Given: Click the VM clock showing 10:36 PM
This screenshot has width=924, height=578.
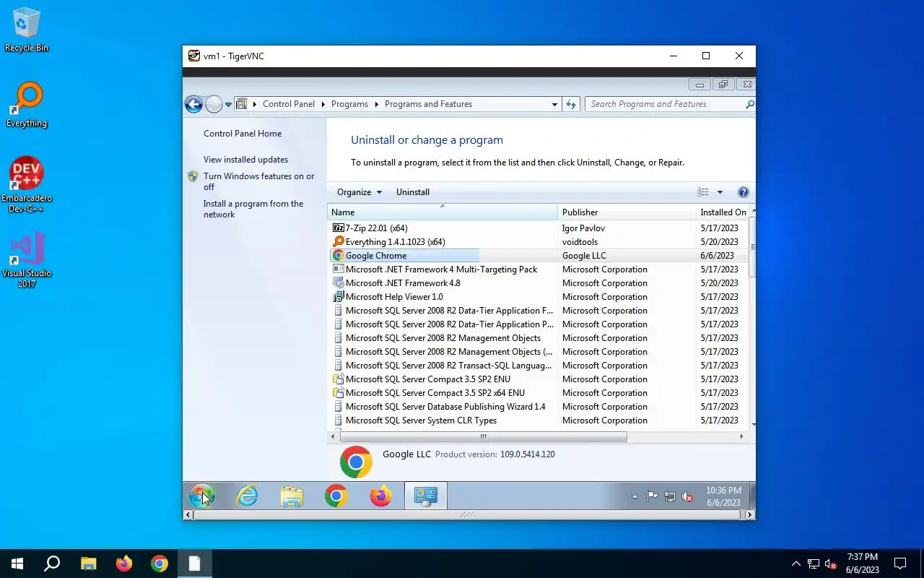Looking at the screenshot, I should point(723,496).
